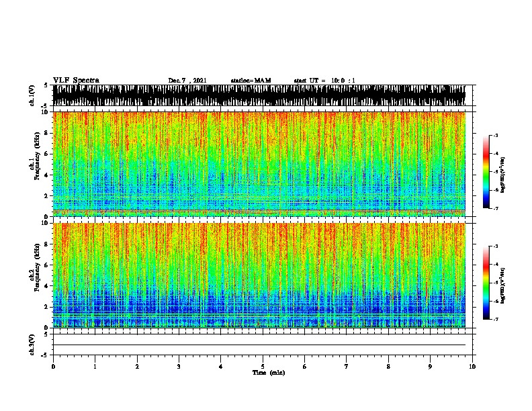Click the "-3" tick on the upper color bar
The image size is (532, 411).
495,136
